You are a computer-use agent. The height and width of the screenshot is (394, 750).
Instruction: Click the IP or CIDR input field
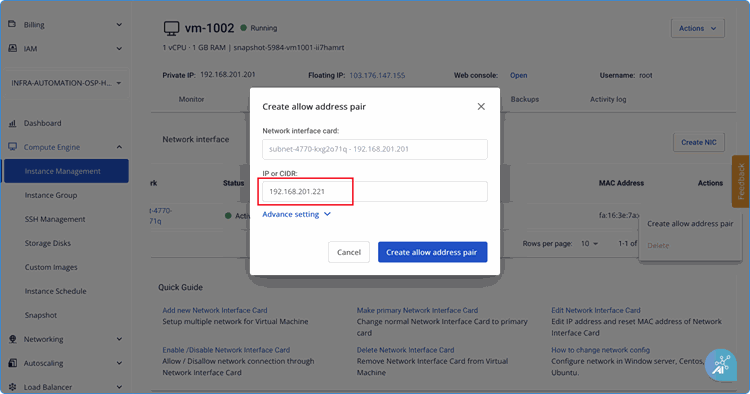click(375, 192)
